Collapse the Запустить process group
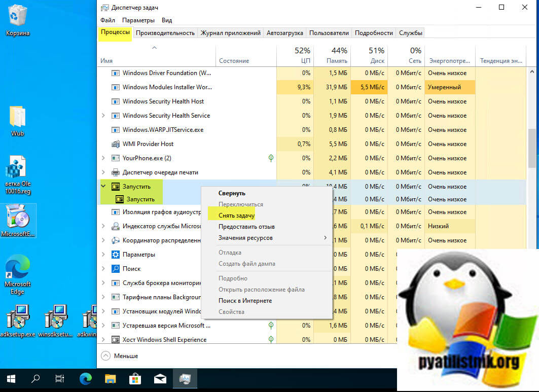Screen dimensions: 539x392 point(103,186)
